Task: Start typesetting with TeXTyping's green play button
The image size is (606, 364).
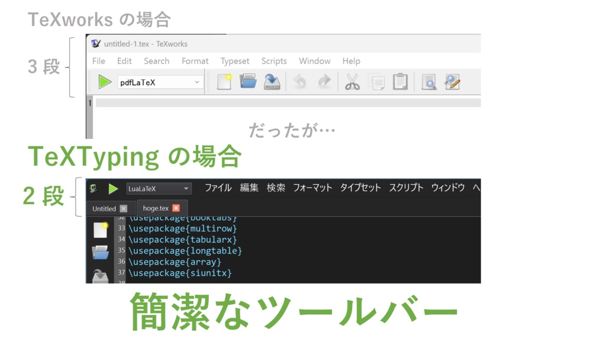Action: (113, 188)
